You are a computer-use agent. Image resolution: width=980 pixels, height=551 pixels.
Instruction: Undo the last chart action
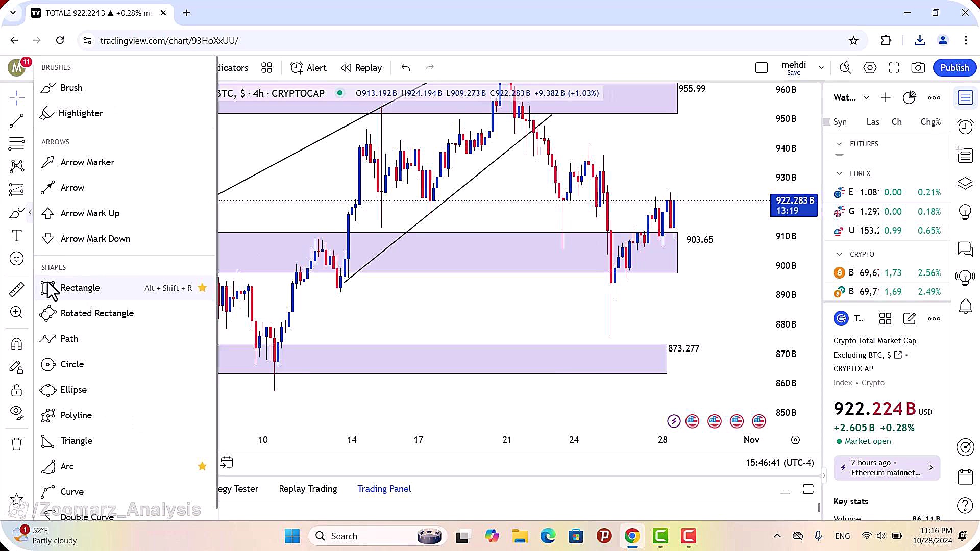(406, 68)
